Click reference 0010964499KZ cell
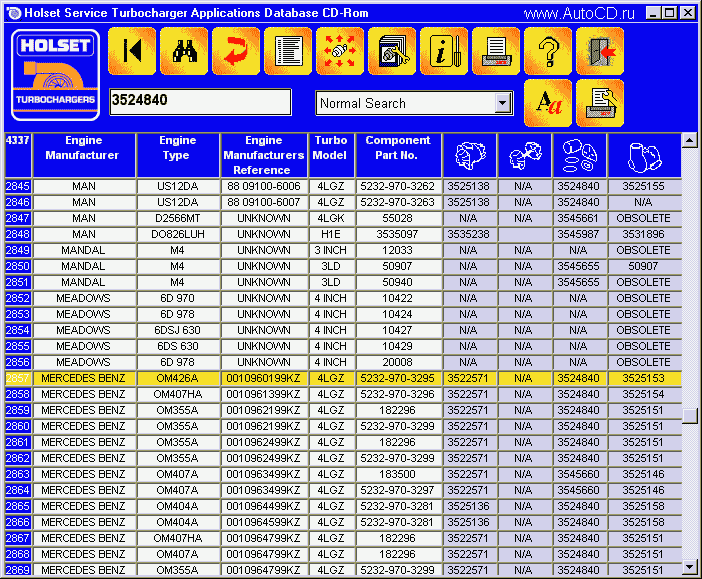Image resolution: width=702 pixels, height=579 pixels. [x=264, y=506]
